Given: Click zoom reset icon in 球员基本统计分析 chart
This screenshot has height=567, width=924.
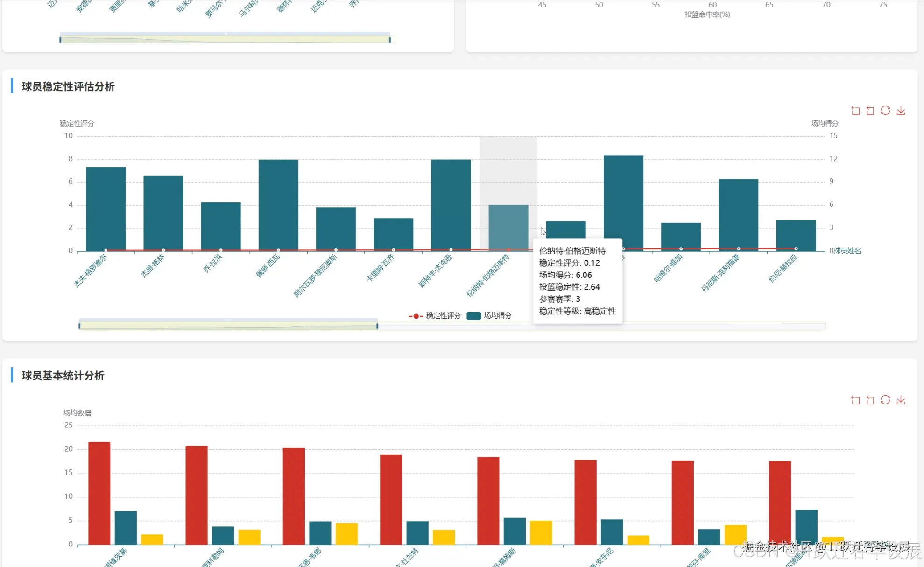Looking at the screenshot, I should [870, 400].
